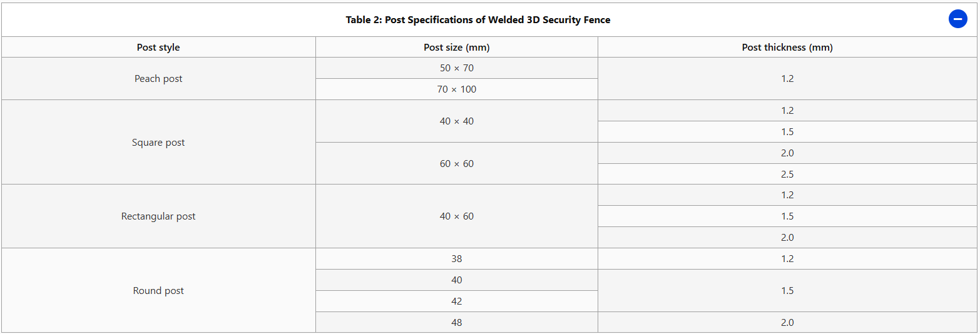Viewport: 980px width, 334px height.
Task: Select the round post size 40 cell
Action: click(456, 280)
